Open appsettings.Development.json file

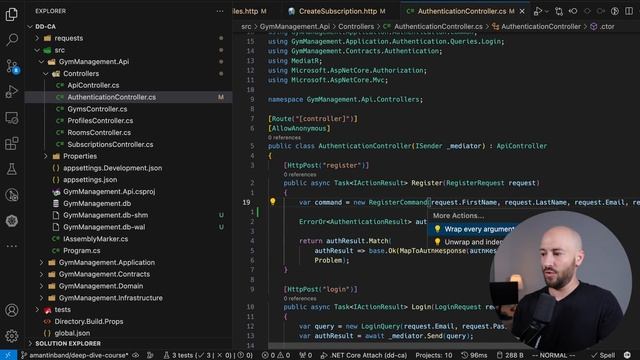[112, 168]
